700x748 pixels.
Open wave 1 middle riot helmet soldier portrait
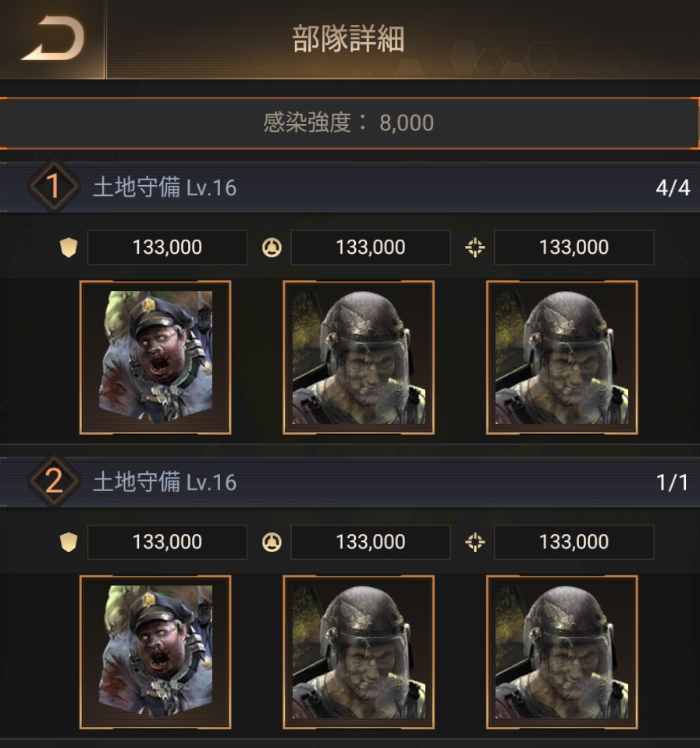tap(358, 358)
